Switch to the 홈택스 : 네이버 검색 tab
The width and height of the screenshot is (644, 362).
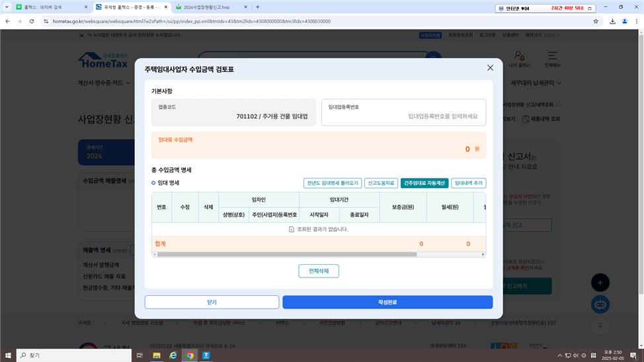point(50,7)
